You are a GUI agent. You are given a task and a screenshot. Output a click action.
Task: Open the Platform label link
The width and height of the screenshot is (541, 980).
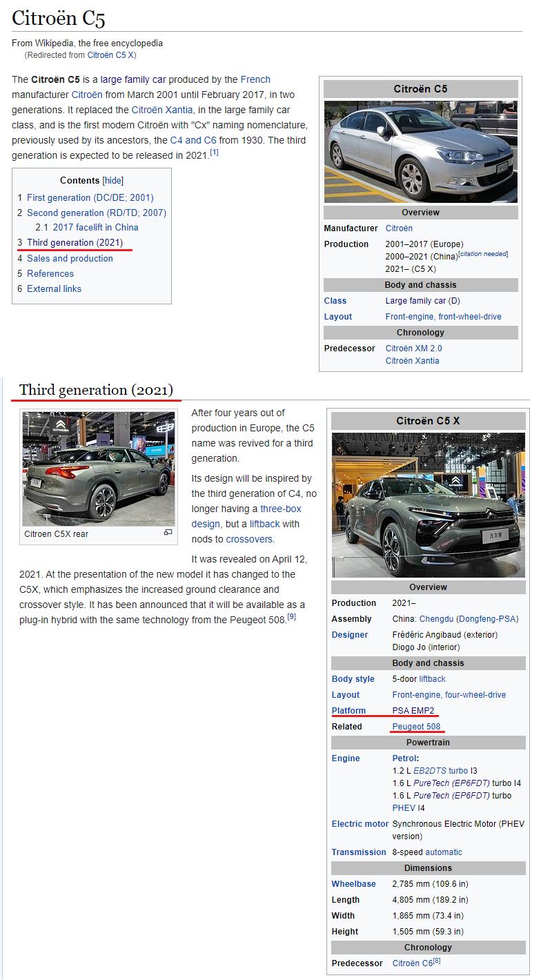pyautogui.click(x=349, y=711)
